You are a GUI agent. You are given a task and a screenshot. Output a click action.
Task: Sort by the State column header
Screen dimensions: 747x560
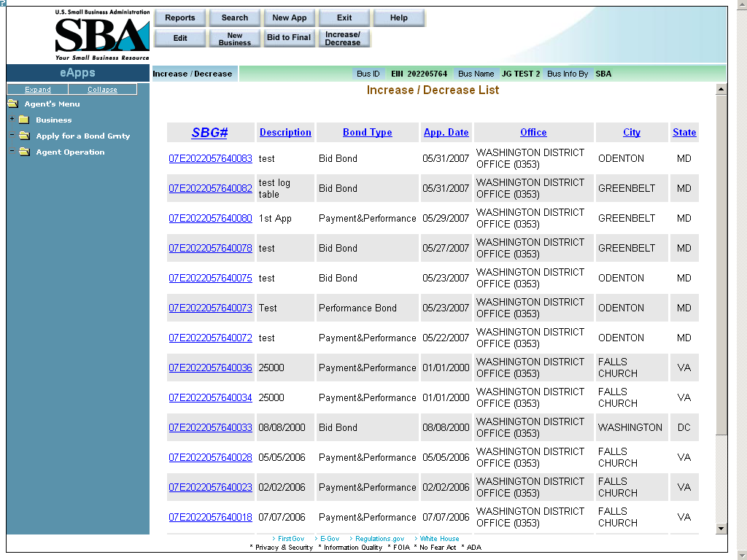684,133
